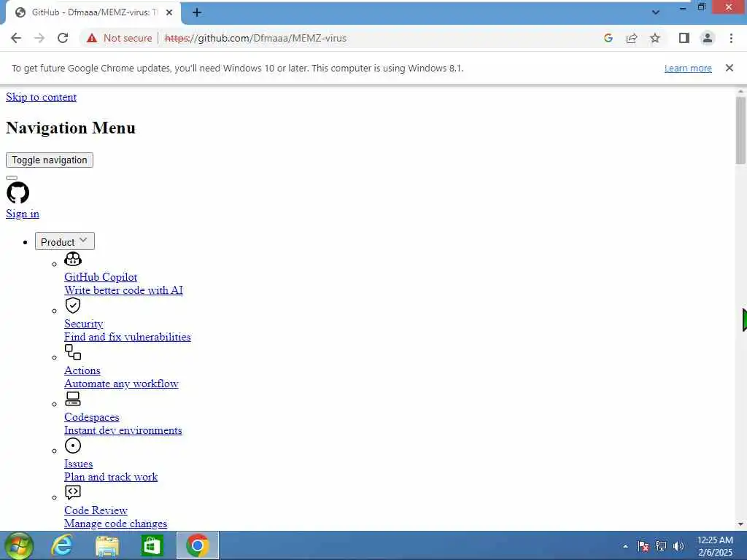Reload the page with the refresh icon
Viewport: 747px width, 560px height.
click(x=63, y=38)
